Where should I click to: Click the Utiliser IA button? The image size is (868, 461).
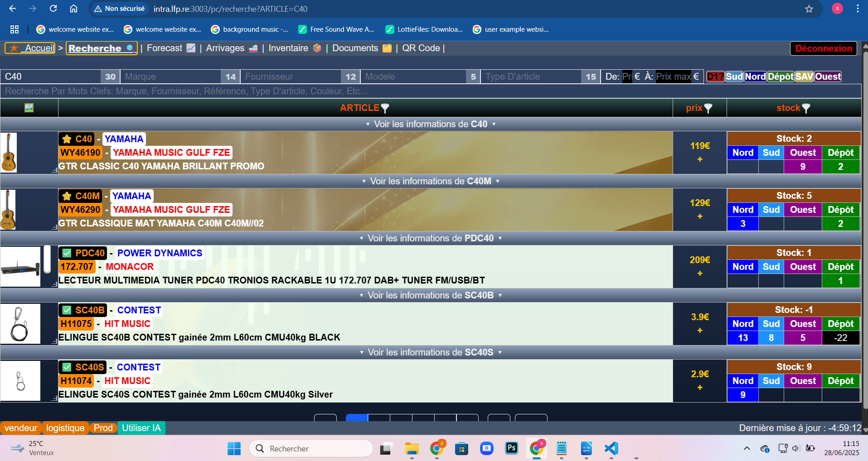pos(141,428)
